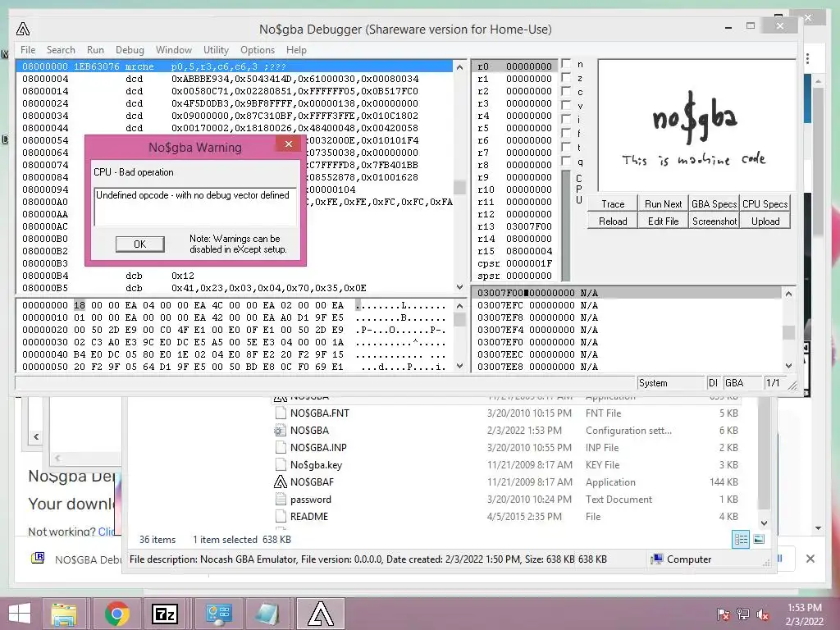
Task: Toggle the z flag checkbox
Action: click(566, 78)
